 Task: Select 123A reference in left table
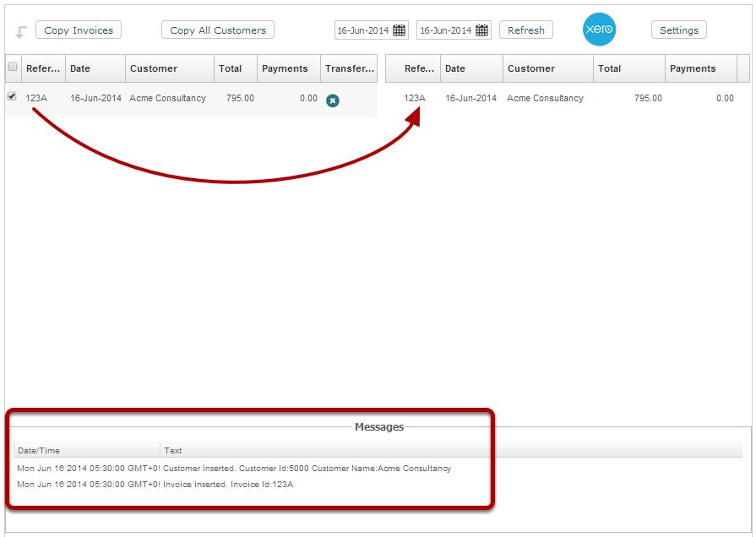tap(36, 98)
